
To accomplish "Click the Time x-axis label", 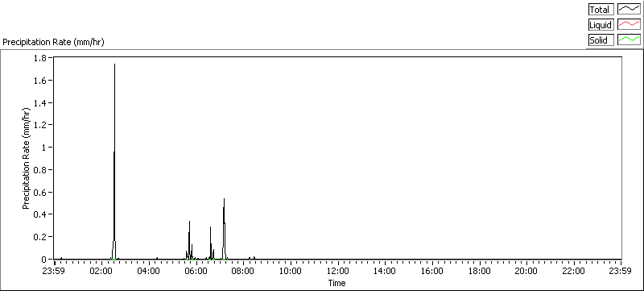I will pyautogui.click(x=336, y=283).
